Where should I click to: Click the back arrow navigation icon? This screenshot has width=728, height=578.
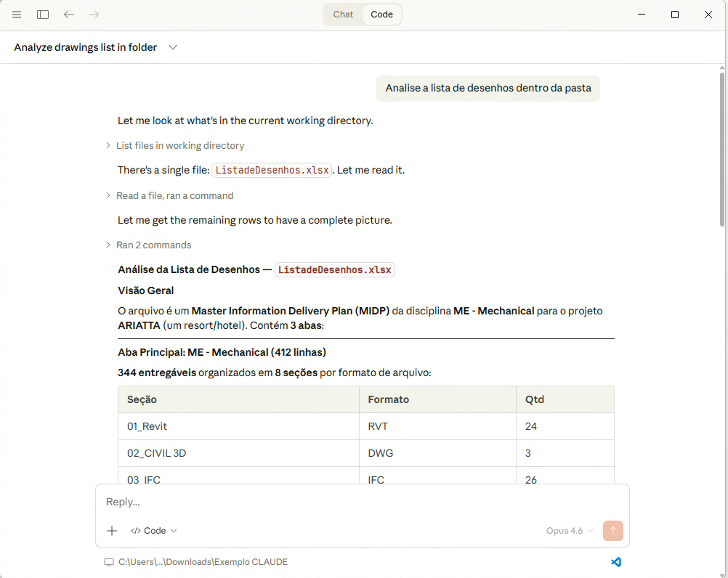pos(69,15)
